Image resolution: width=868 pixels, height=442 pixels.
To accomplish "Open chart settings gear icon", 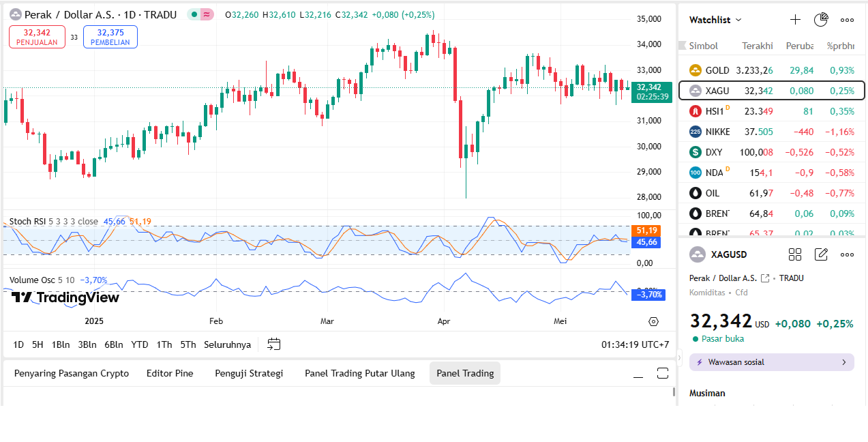I will [x=653, y=321].
